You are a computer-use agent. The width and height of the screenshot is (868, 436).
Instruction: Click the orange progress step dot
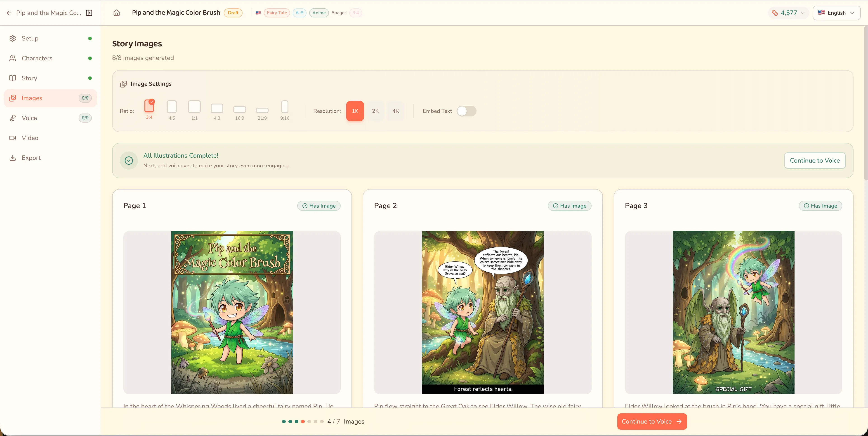303,422
